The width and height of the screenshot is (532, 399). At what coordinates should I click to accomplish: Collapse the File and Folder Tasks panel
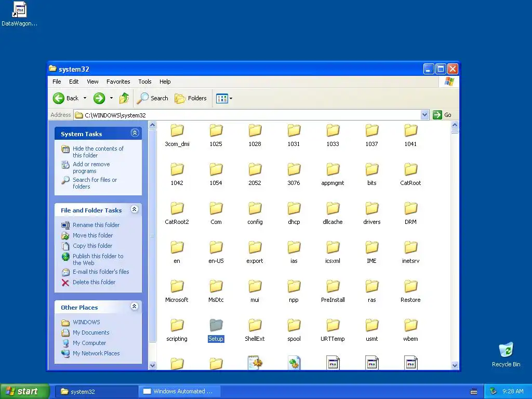[135, 209]
